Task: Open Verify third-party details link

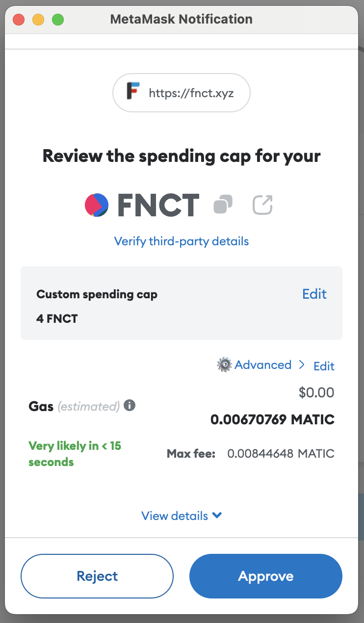Action: (182, 241)
